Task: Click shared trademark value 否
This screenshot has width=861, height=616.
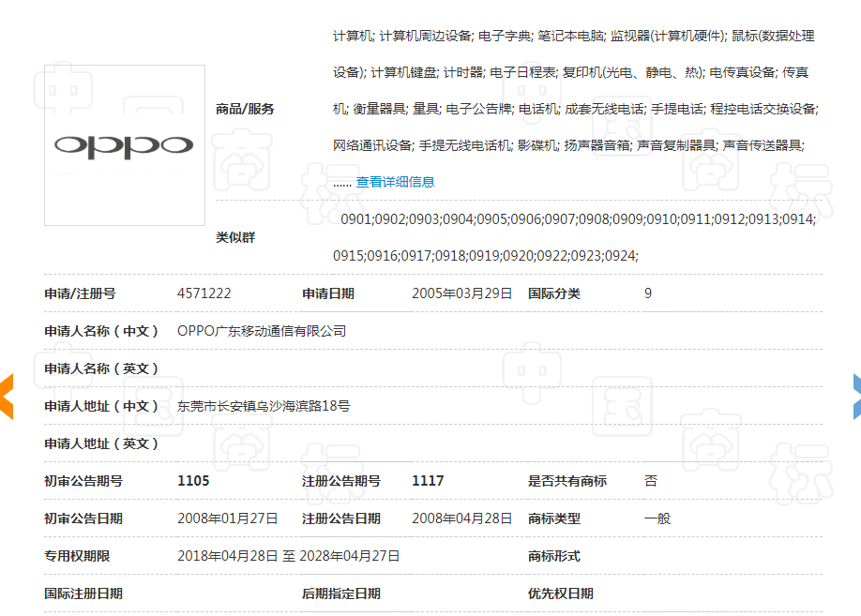Action: tap(651, 482)
